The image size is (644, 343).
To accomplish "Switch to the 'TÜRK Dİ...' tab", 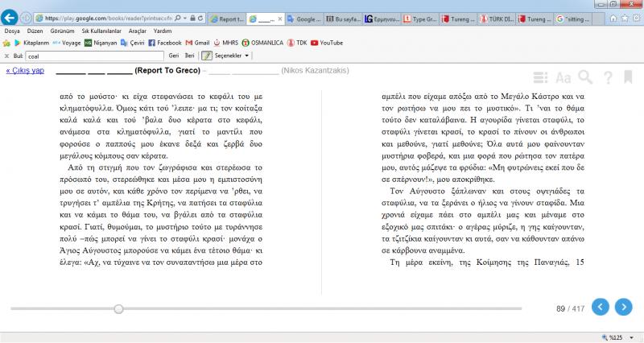I will pyautogui.click(x=497, y=19).
